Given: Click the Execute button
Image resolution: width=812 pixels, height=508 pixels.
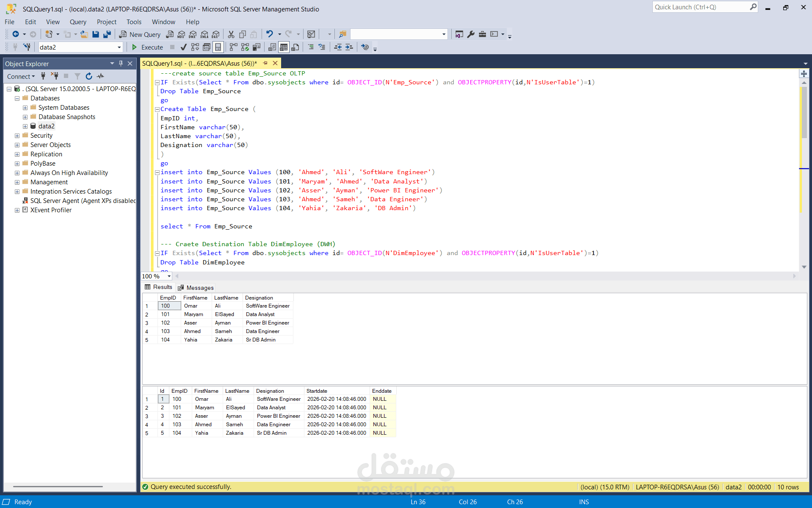Looking at the screenshot, I should pos(147,47).
